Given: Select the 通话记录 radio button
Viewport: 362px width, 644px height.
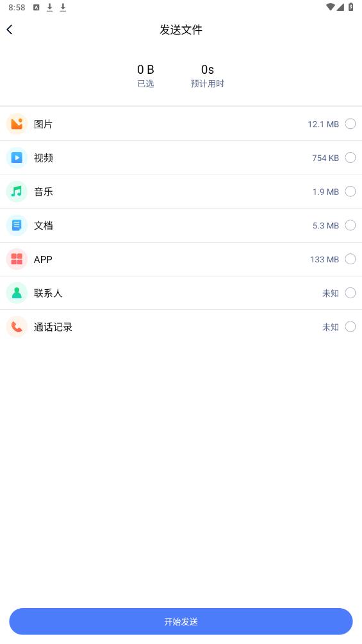Looking at the screenshot, I should 350,327.
